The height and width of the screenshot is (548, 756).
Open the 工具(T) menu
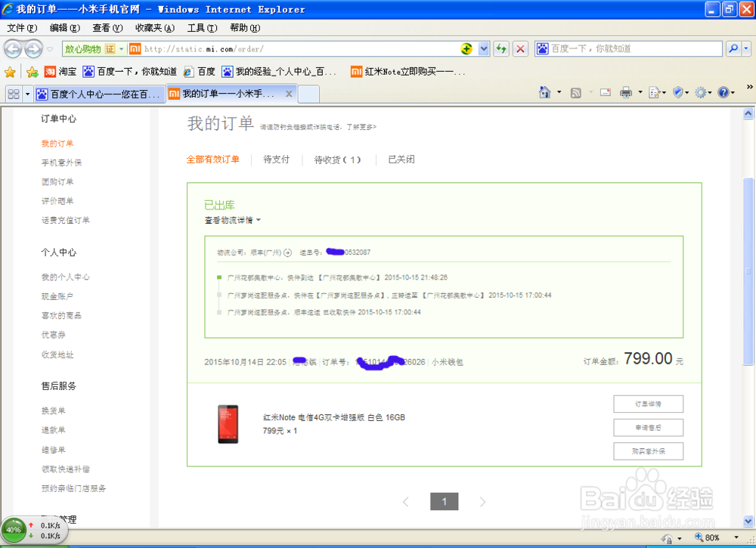(202, 28)
